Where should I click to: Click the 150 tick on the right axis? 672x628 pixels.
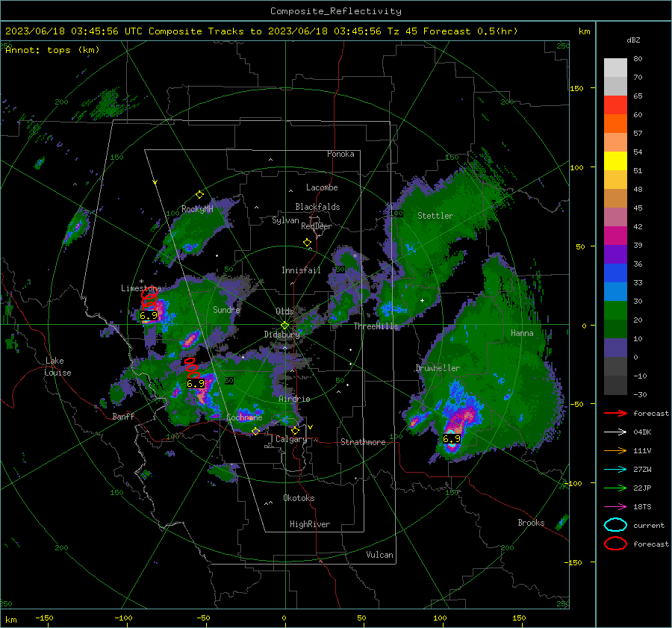577,88
